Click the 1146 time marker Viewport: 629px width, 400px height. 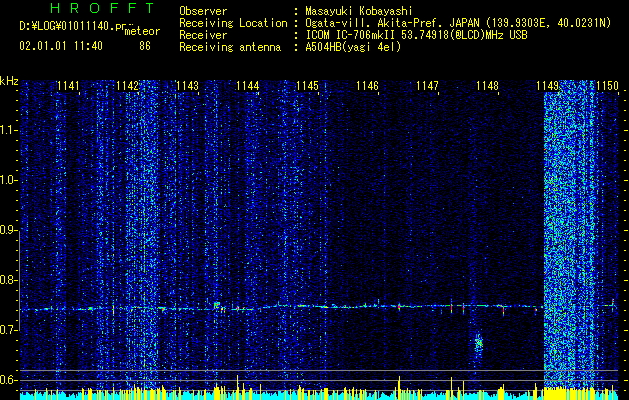point(367,86)
